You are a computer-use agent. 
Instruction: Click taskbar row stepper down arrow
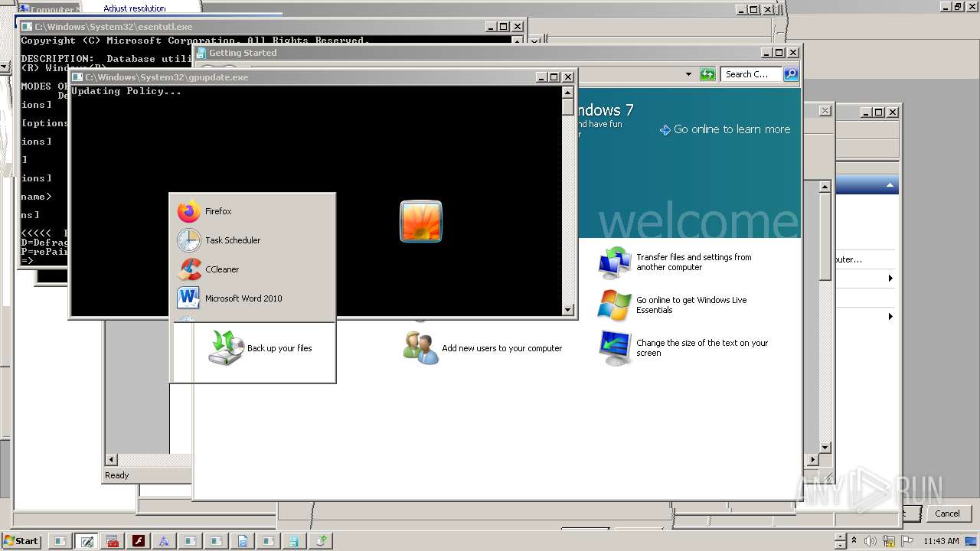[x=840, y=546]
